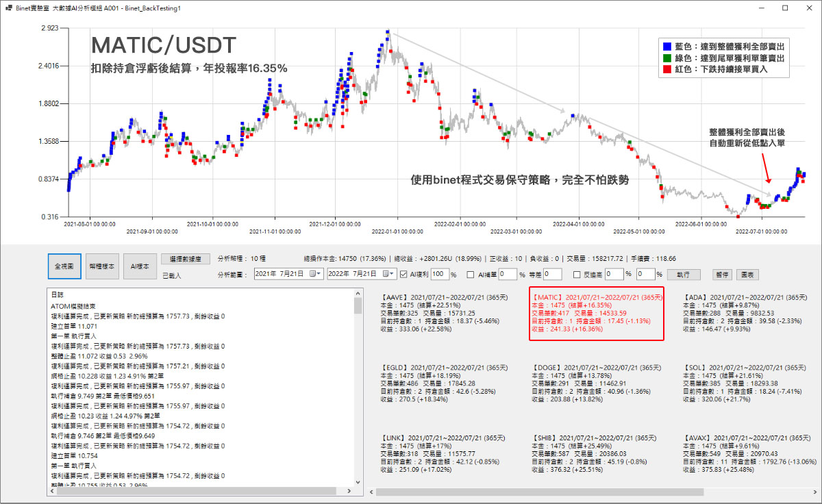Click the log line 'ATOM模擬結束'
The image size is (822, 504).
pos(74,306)
